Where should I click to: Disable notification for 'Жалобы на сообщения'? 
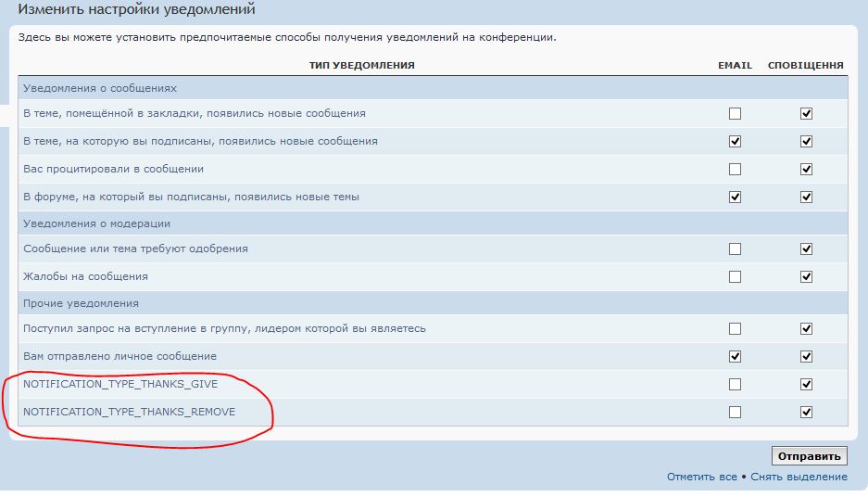[806, 277]
